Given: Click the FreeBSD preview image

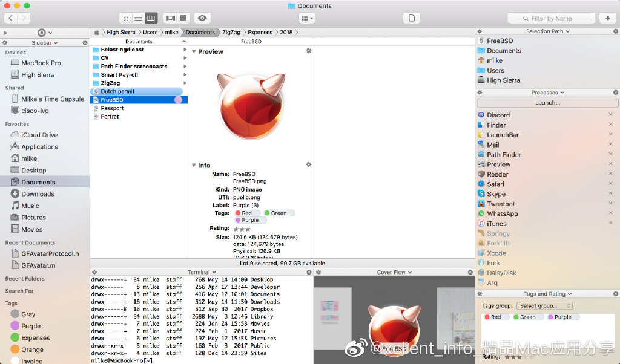Looking at the screenshot, I should 251,106.
